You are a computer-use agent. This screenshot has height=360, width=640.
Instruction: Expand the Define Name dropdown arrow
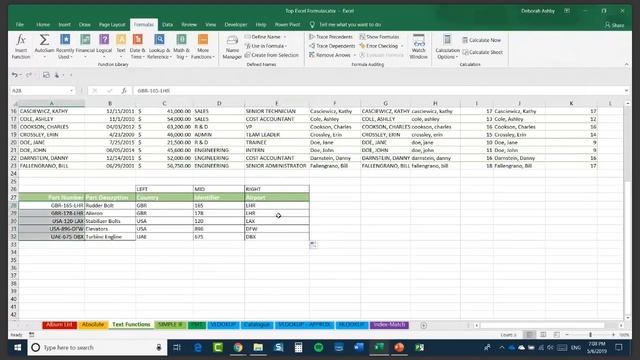(284, 37)
